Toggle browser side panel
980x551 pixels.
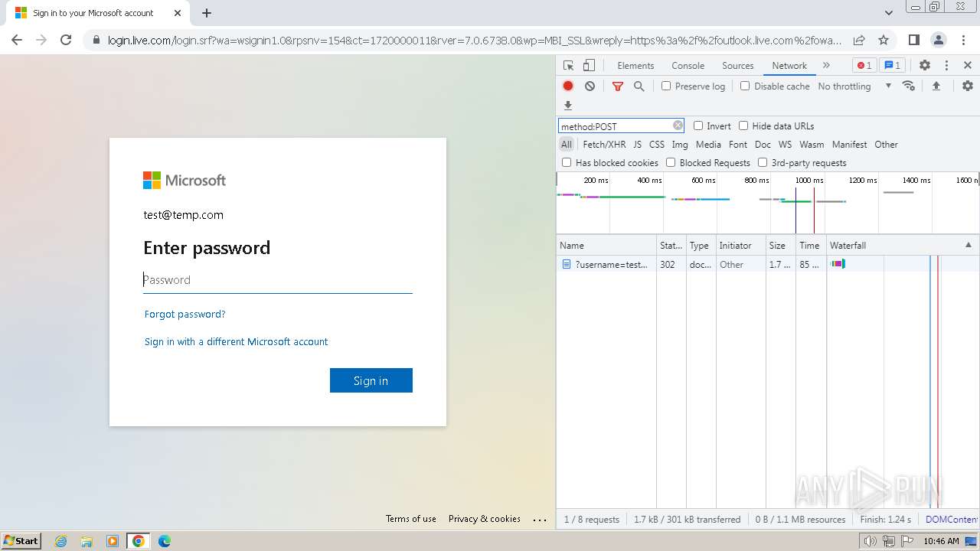pyautogui.click(x=913, y=40)
